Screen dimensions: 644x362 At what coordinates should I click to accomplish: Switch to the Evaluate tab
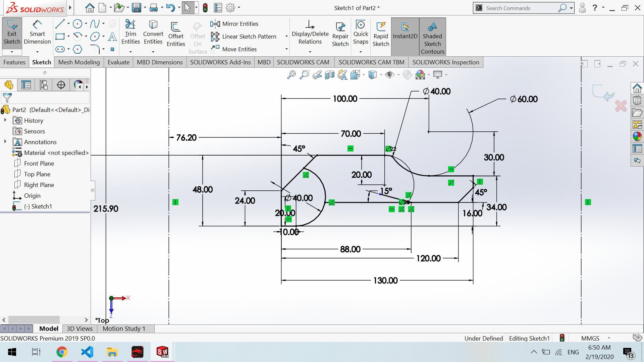pos(118,62)
